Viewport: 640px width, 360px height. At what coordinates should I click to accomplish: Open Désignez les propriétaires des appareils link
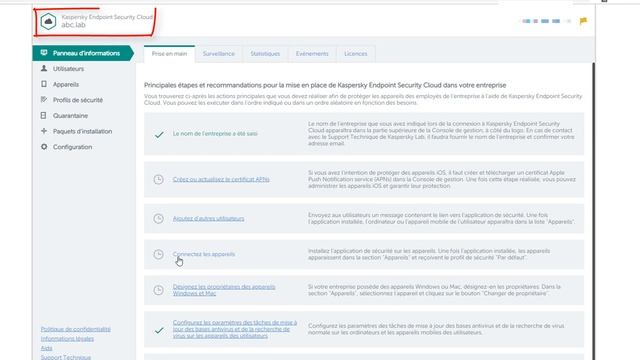point(224,290)
